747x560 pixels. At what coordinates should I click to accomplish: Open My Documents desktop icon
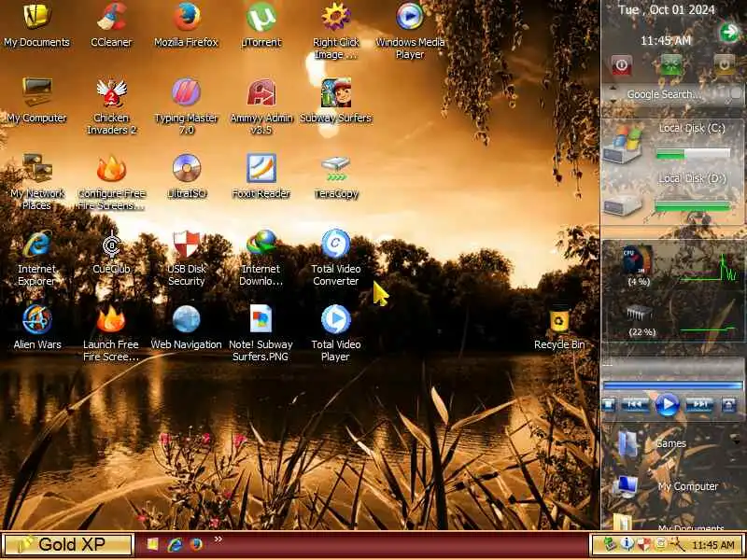point(36,25)
